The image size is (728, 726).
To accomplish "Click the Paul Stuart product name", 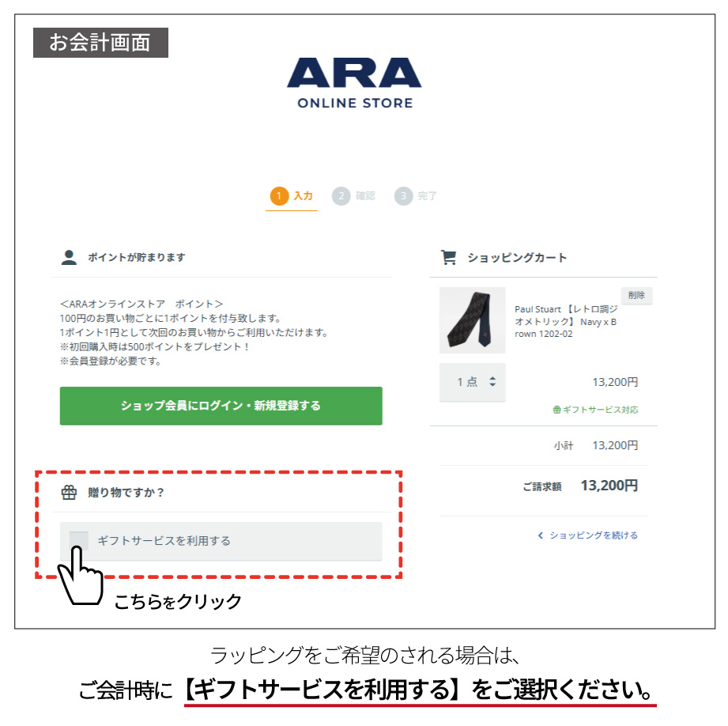I will 566,321.
